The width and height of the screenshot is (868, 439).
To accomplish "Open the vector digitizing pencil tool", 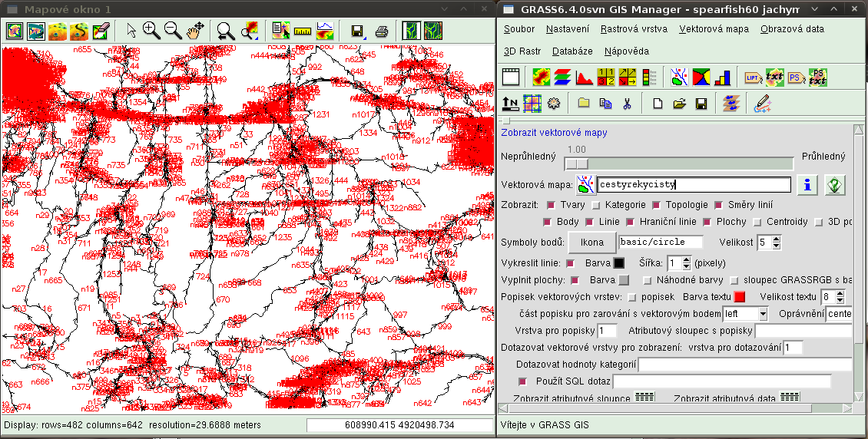I will pyautogui.click(x=762, y=104).
